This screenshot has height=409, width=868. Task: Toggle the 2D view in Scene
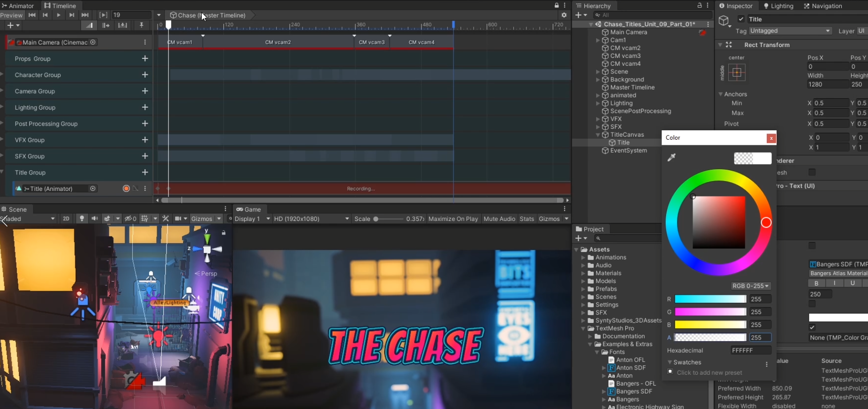coord(66,219)
